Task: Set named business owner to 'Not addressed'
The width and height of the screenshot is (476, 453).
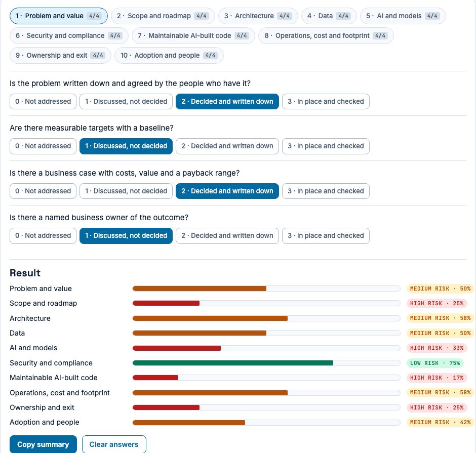Action: click(x=43, y=236)
